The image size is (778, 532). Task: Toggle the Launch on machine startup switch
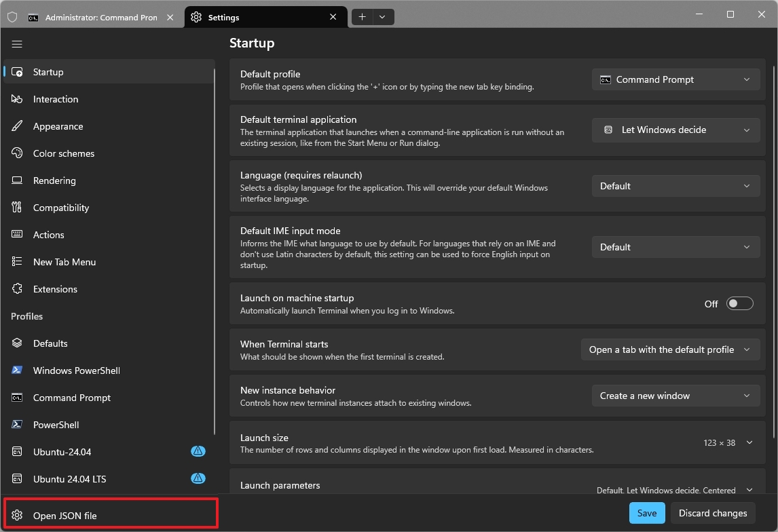(x=739, y=304)
